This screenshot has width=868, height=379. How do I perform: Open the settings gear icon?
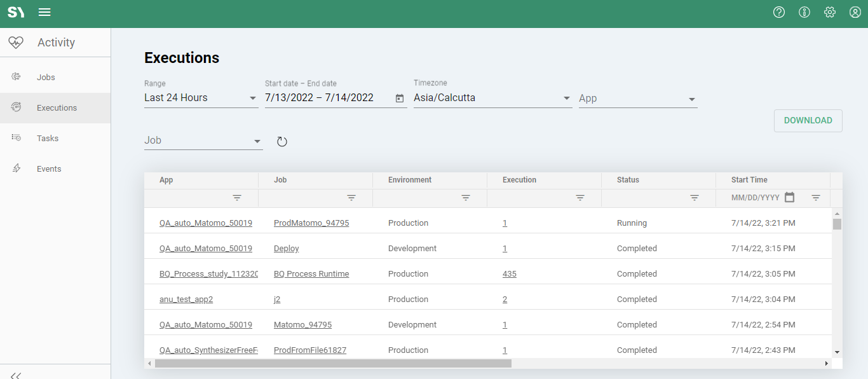(830, 12)
